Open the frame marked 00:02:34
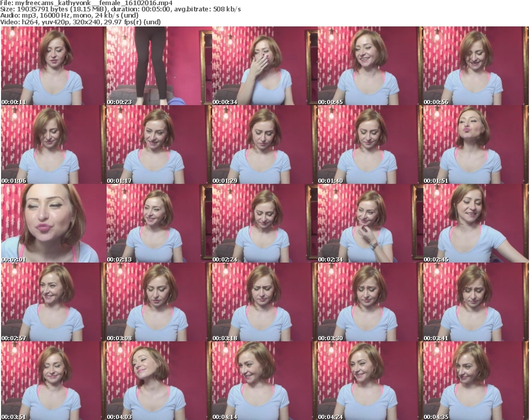Viewport: 530px width, 420px height. coord(370,224)
